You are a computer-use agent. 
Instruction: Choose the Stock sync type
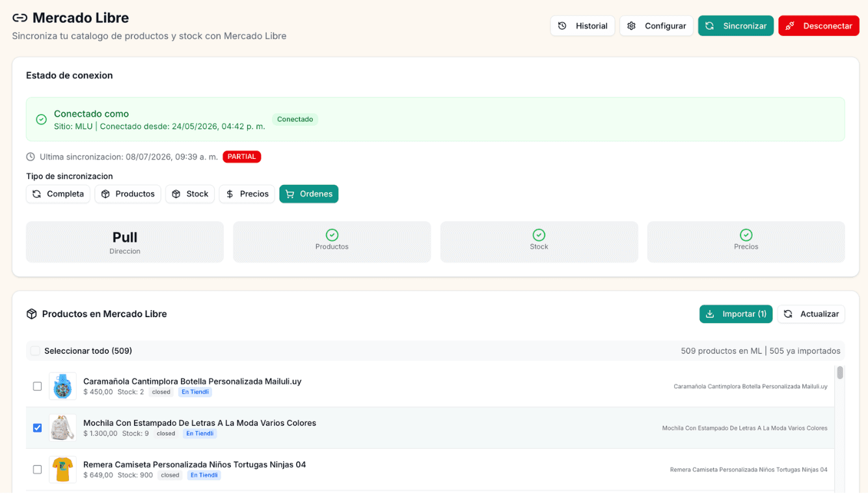[x=190, y=194]
